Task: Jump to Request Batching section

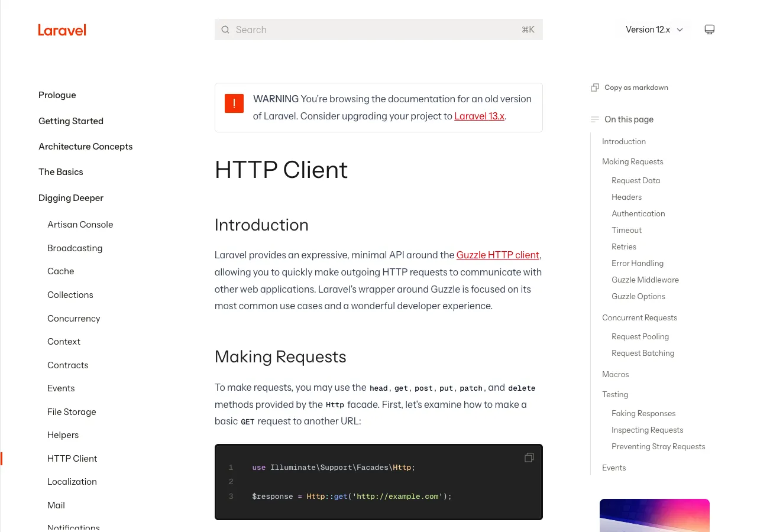Action: 643,353
